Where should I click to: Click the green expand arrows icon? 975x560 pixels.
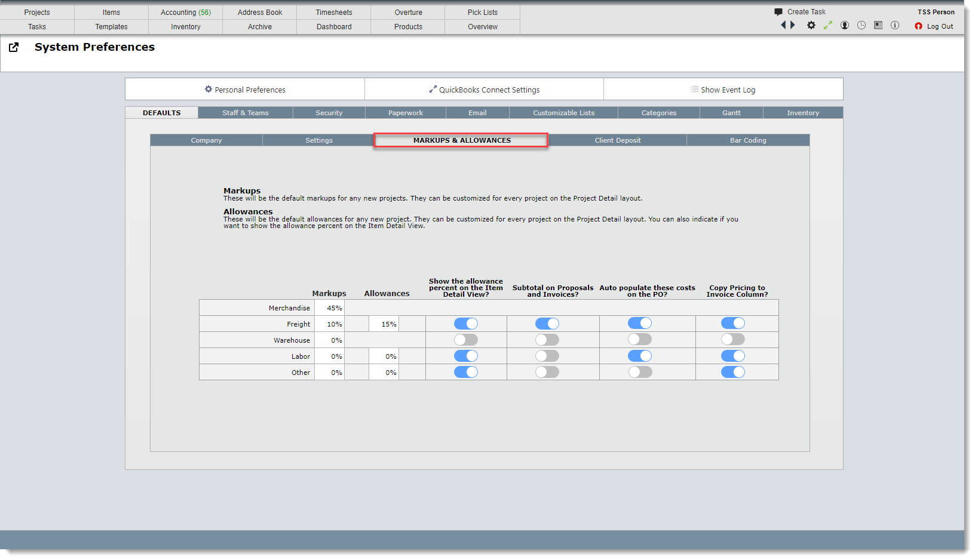[x=828, y=25]
